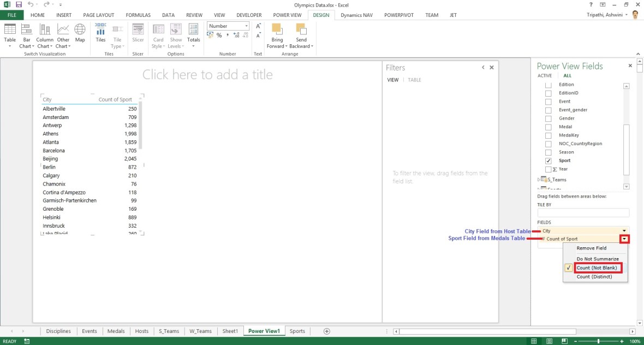Click the title placeholder text
Image resolution: width=644 pixels, height=345 pixels.
207,75
